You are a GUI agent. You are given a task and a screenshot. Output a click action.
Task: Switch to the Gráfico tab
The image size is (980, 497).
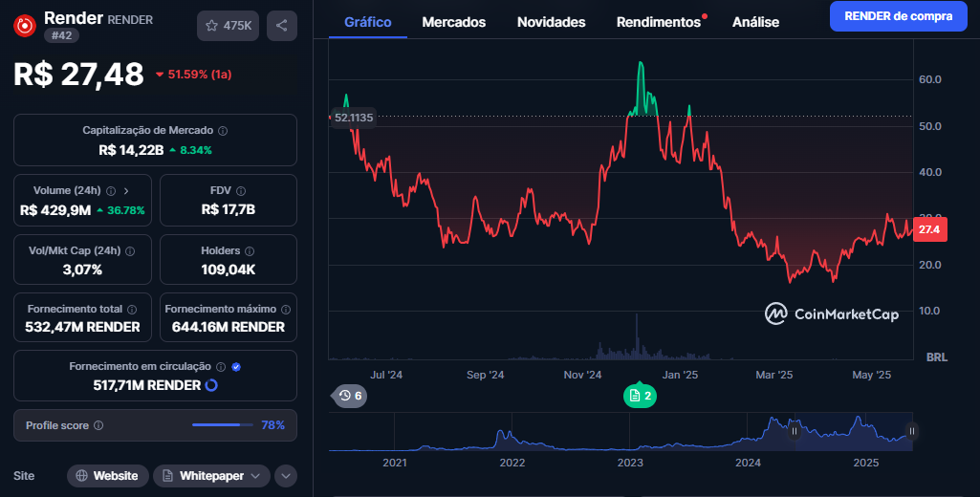pos(367,22)
